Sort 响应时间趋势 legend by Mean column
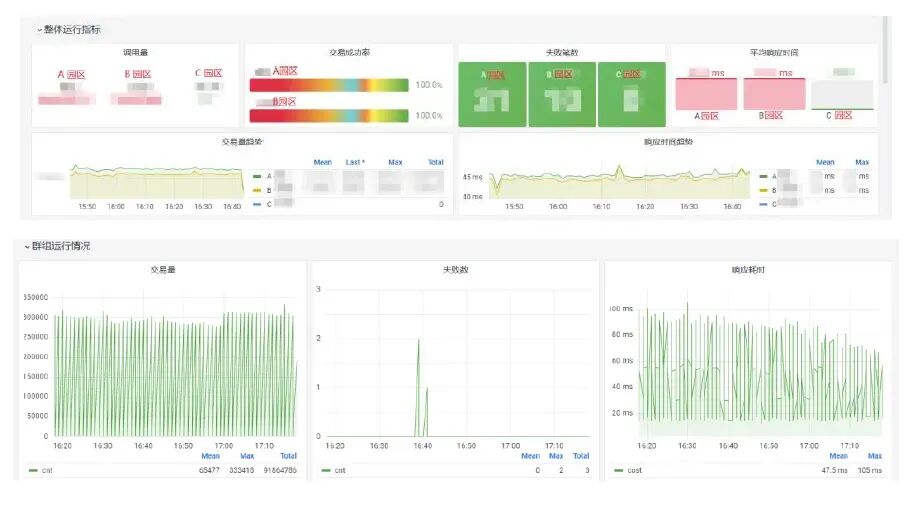The image size is (924, 507). coord(825,162)
